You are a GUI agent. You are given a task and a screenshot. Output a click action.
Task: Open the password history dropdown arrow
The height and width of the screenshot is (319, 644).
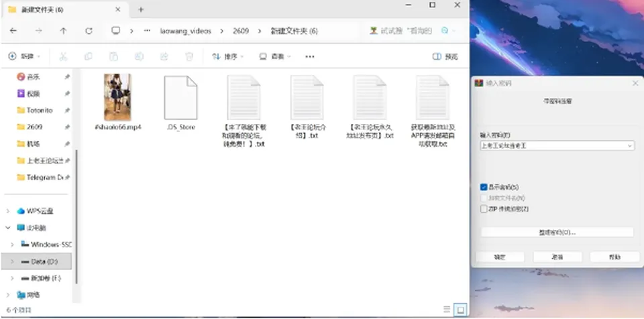point(630,145)
